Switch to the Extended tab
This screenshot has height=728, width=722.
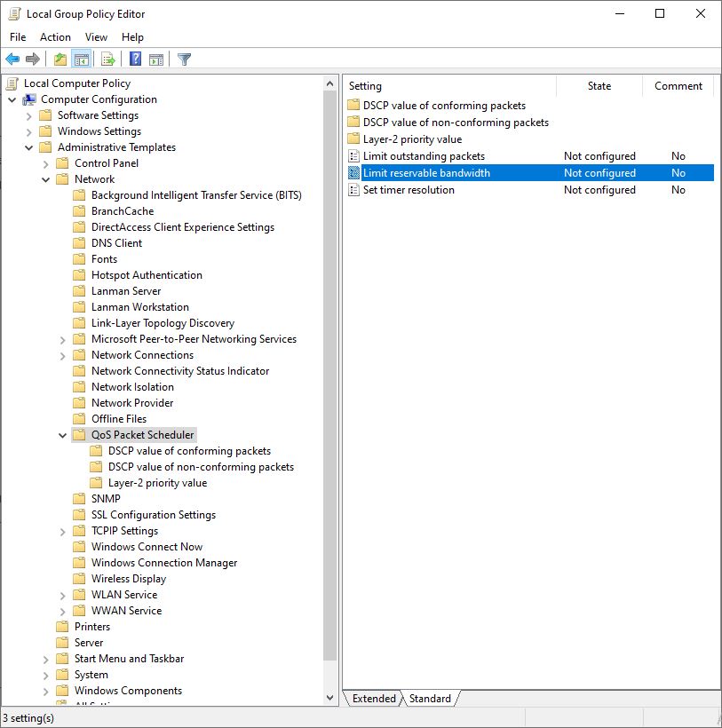point(374,699)
